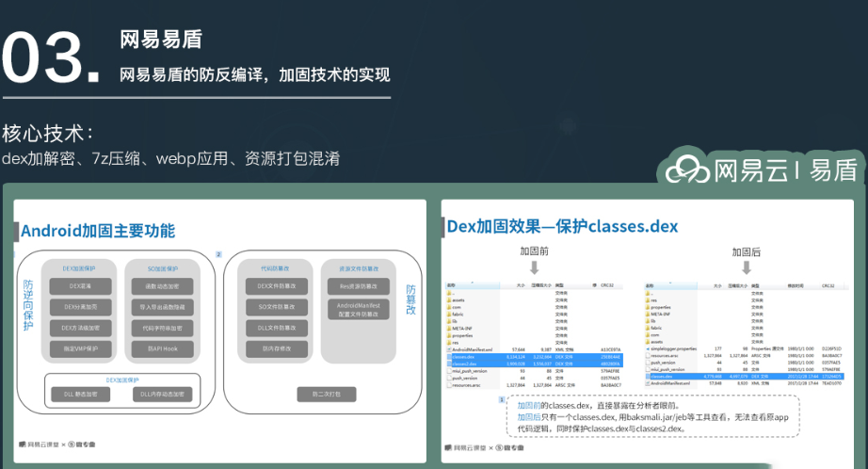Click the 导入导出函数隐藏 box
868x469 pixels.
click(162, 307)
